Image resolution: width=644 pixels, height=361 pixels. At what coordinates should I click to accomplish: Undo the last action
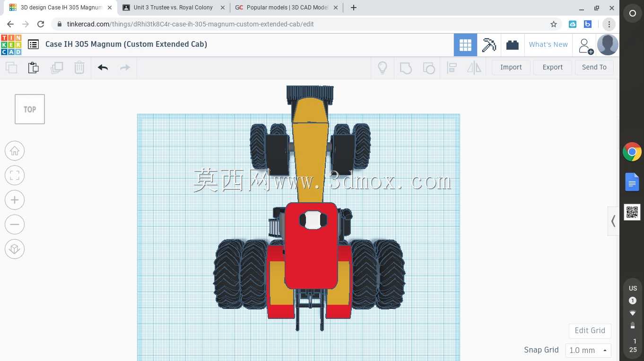pos(103,68)
